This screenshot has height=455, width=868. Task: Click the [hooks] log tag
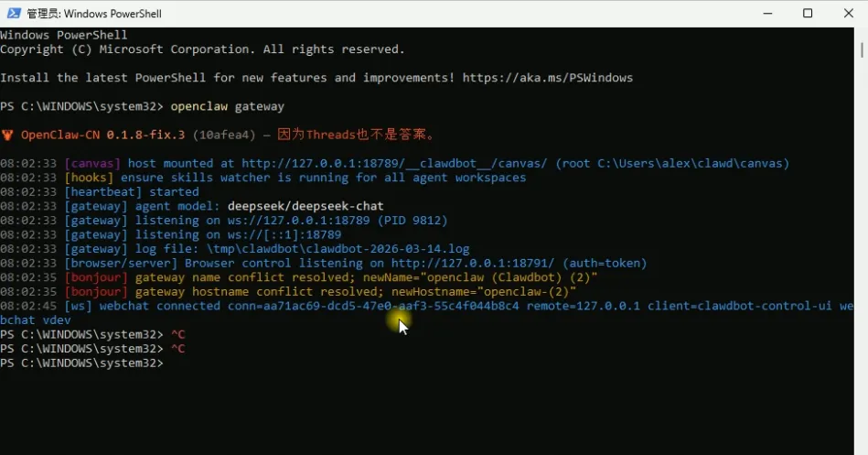pyautogui.click(x=89, y=178)
